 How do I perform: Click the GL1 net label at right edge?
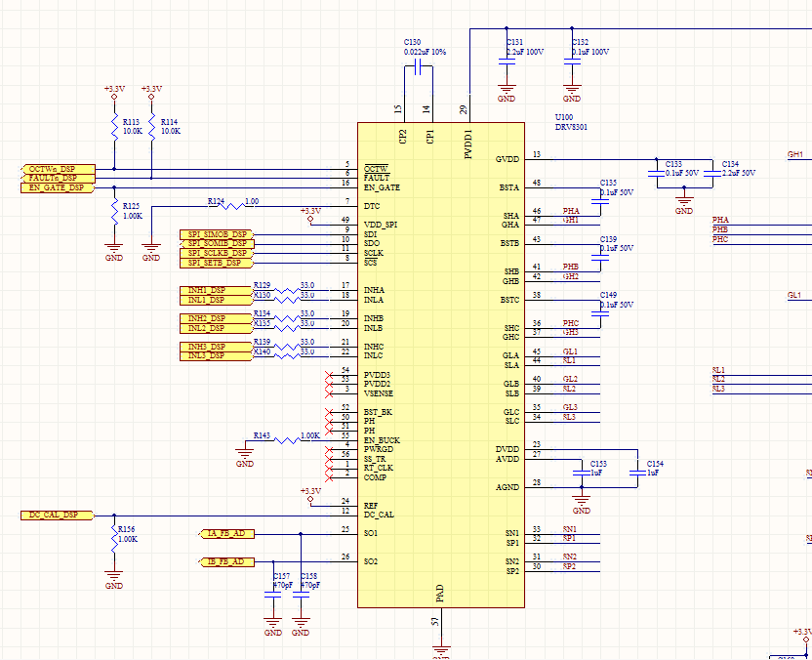point(794,295)
